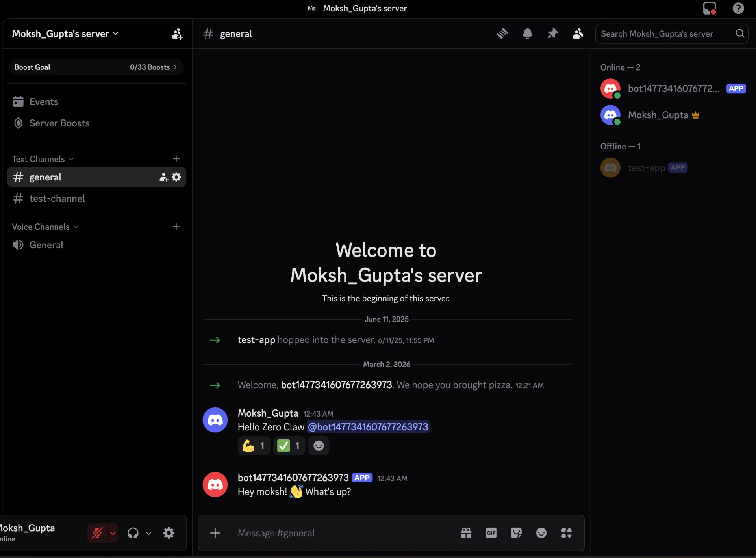Open the Server Boosts page
Viewport: 756px width, 558px height.
tap(59, 123)
